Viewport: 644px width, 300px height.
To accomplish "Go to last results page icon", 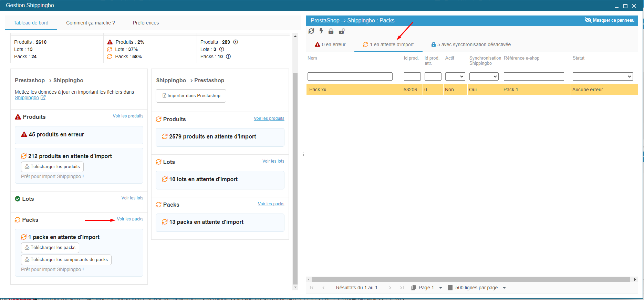I will click(402, 288).
